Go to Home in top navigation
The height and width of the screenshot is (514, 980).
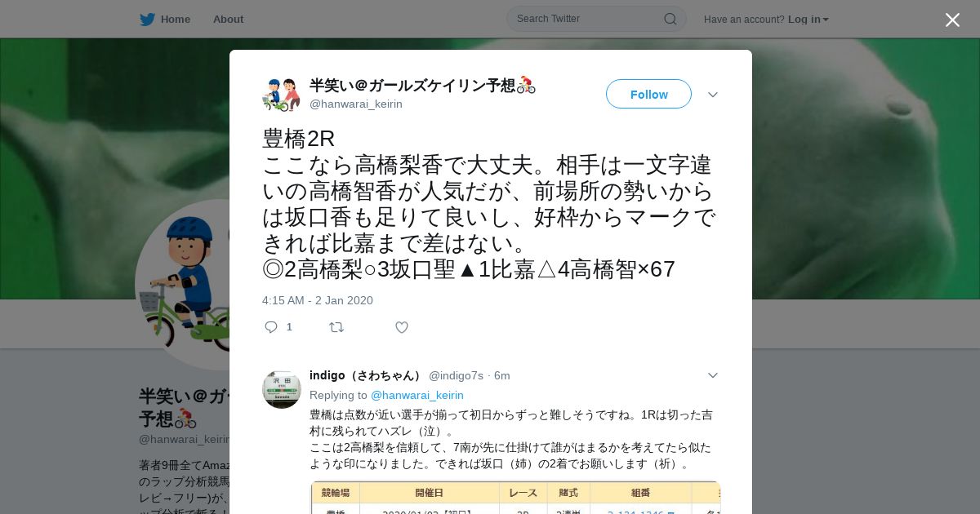click(x=175, y=20)
